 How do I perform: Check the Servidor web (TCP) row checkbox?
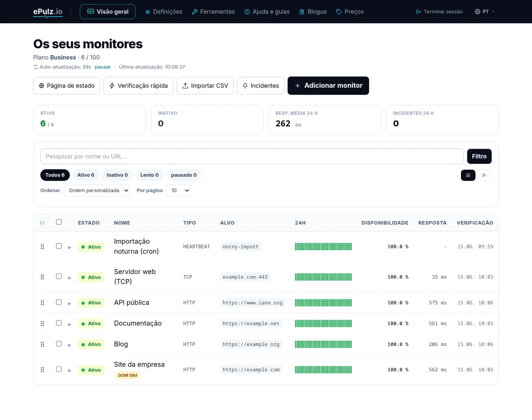[x=59, y=277]
